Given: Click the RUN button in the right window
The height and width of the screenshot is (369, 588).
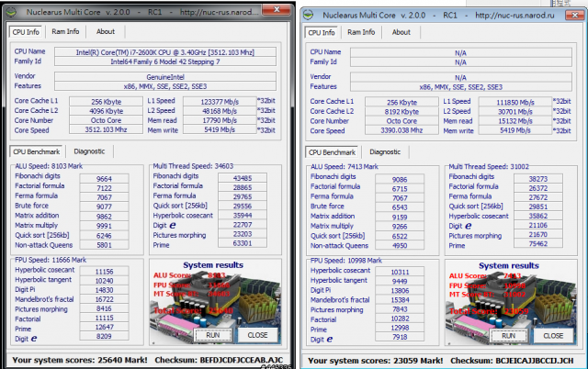Looking at the screenshot, I should pos(508,336).
